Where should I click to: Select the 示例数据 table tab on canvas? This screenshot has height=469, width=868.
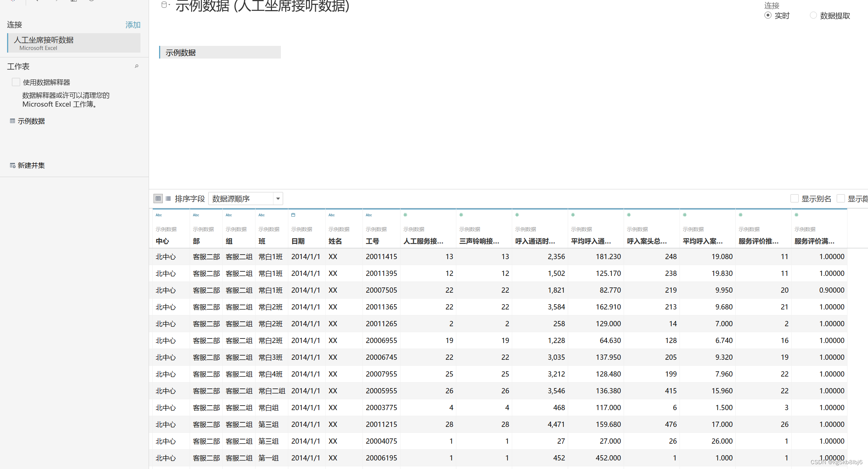(x=220, y=52)
